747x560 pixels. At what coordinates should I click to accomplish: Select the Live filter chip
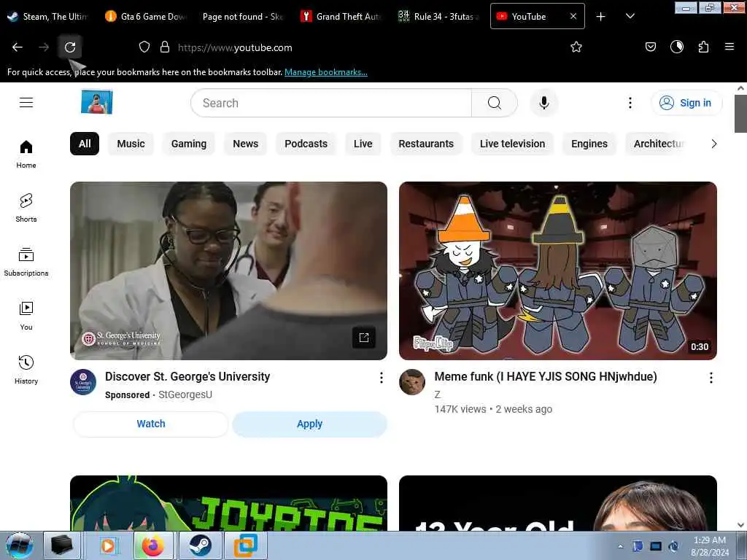pos(363,144)
